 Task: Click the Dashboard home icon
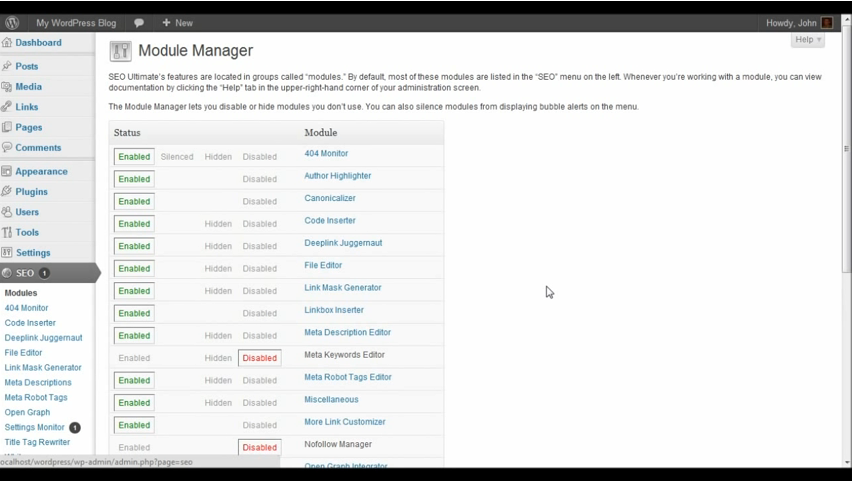coord(7,43)
